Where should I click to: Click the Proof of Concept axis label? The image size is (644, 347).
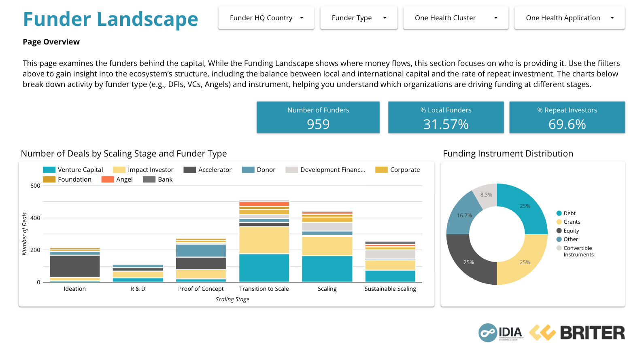201,289
